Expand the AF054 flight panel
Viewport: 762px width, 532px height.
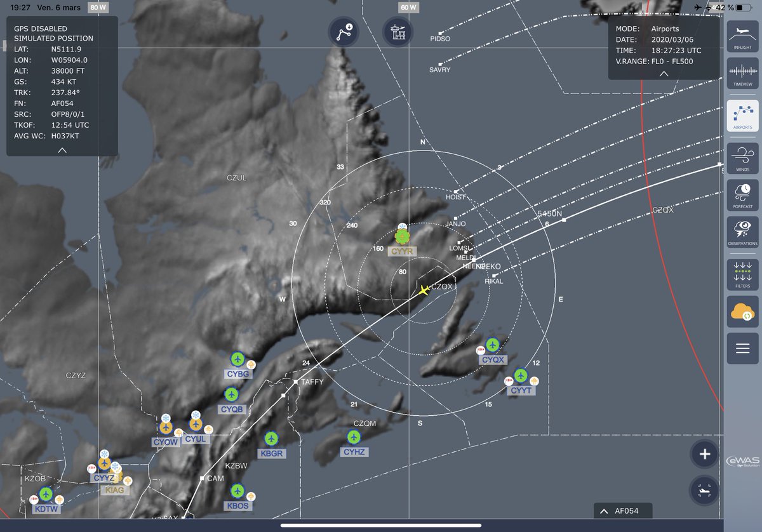pyautogui.click(x=622, y=511)
